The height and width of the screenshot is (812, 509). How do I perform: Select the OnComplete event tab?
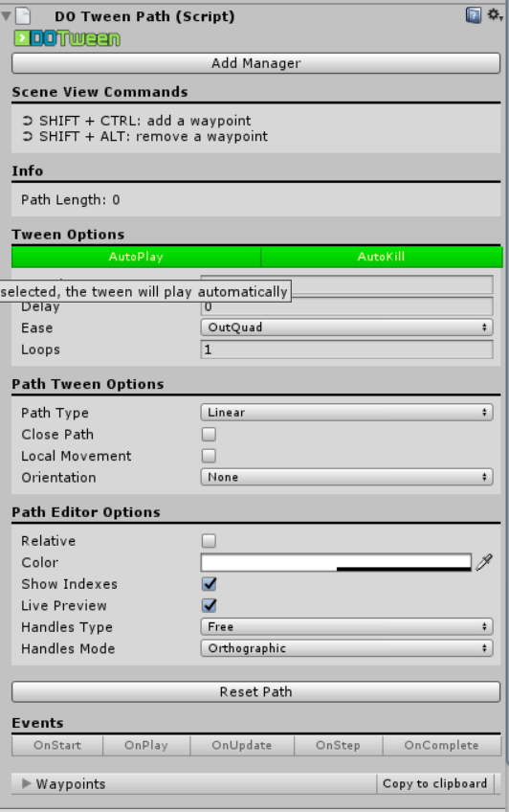pos(442,745)
